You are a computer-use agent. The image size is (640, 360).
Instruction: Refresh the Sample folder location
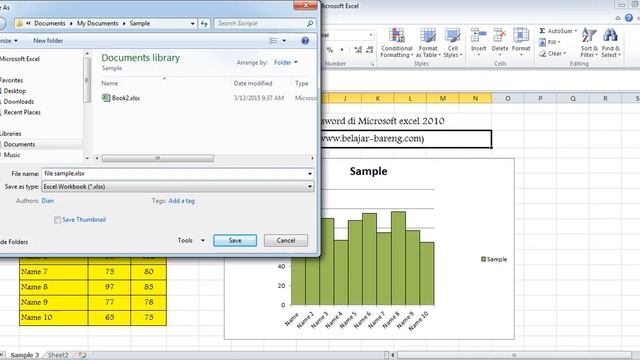[x=204, y=24]
